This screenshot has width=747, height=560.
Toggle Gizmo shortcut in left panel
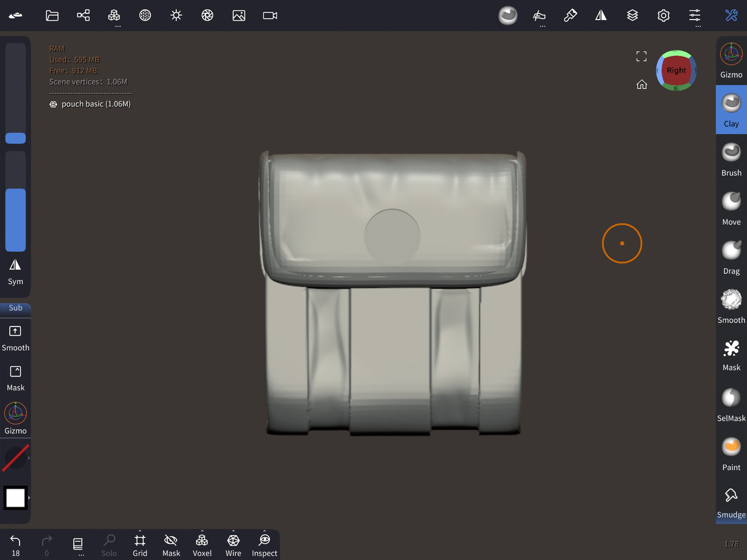point(16,418)
